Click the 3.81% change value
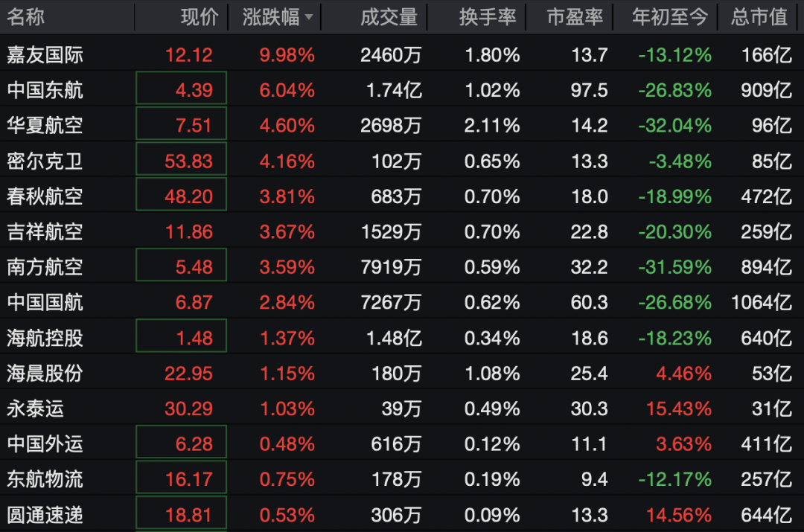Image resolution: width=804 pixels, height=532 pixels. point(287,196)
